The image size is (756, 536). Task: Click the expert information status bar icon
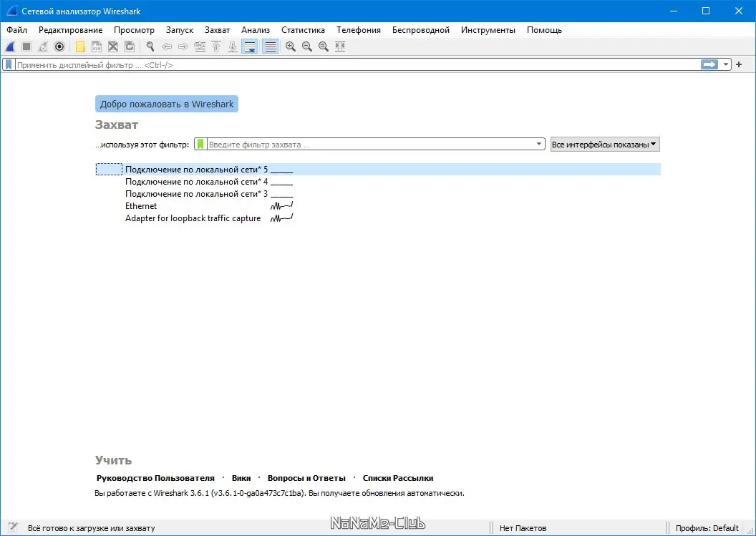(13, 527)
